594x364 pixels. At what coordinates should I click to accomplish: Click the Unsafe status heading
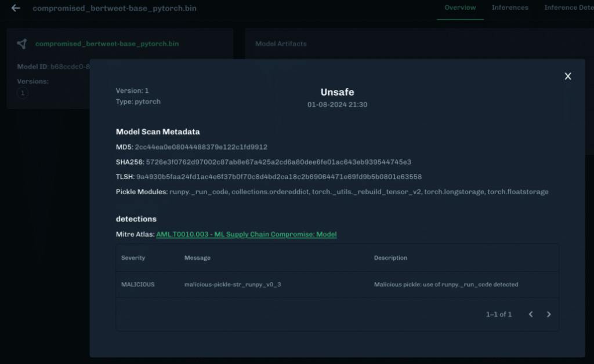coord(337,92)
